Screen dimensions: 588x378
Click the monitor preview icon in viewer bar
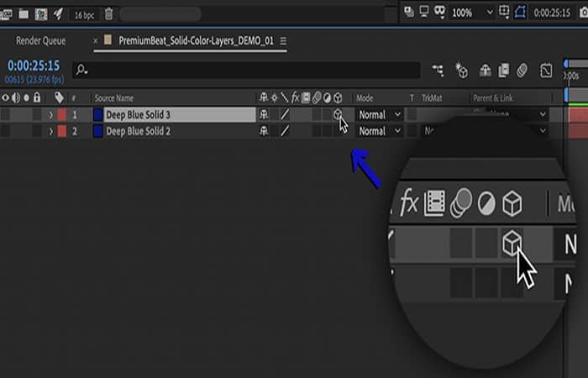point(424,12)
